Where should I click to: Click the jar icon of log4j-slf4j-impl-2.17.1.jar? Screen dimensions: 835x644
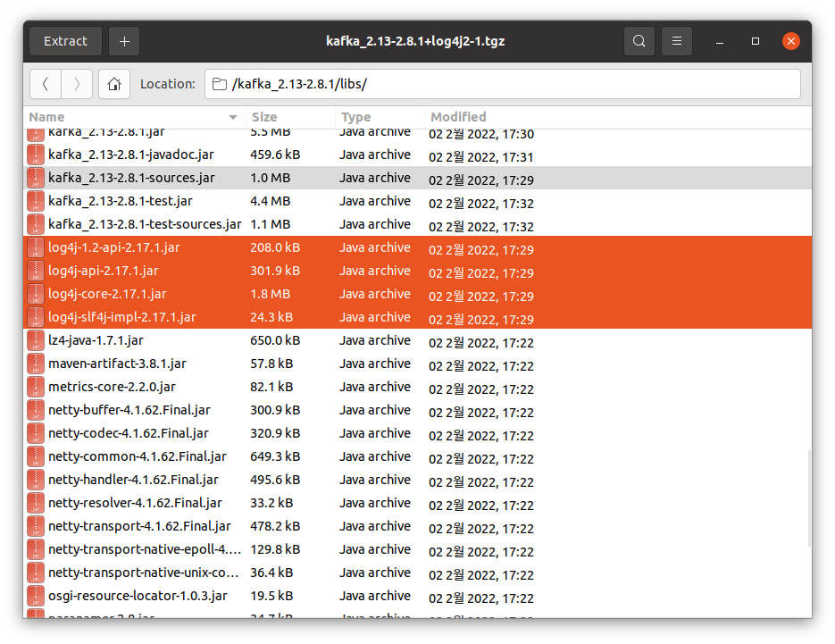[x=36, y=317]
